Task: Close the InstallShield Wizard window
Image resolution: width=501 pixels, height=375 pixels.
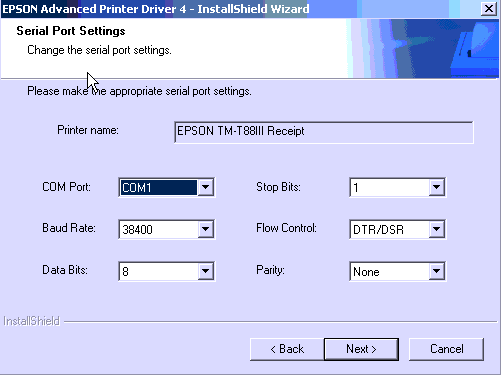Action: tap(489, 9)
